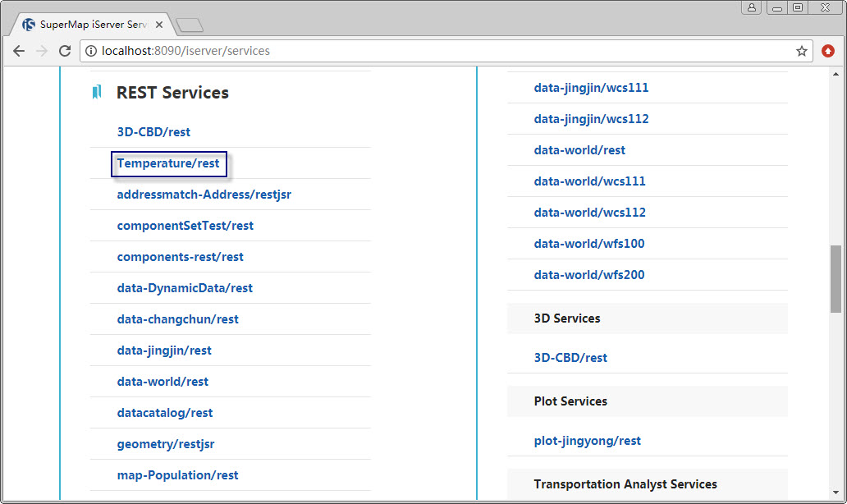Open the map-Population/rest link
Viewport: 847px width, 504px height.
[177, 475]
